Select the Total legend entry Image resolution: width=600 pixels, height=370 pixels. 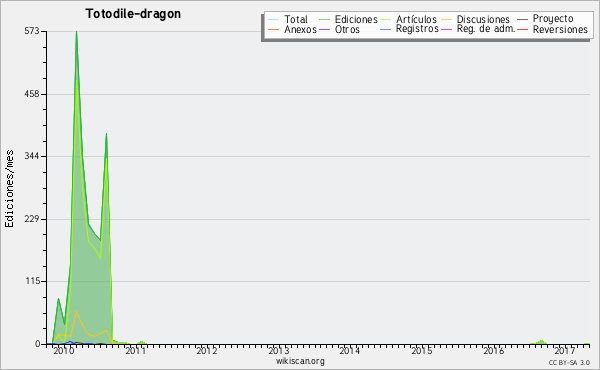click(296, 19)
